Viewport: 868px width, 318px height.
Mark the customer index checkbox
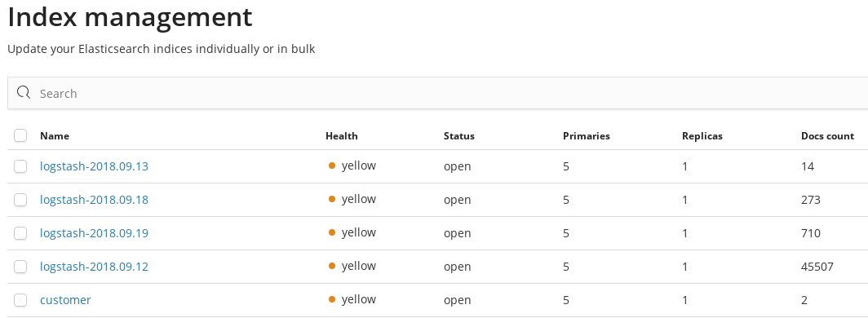click(20, 300)
